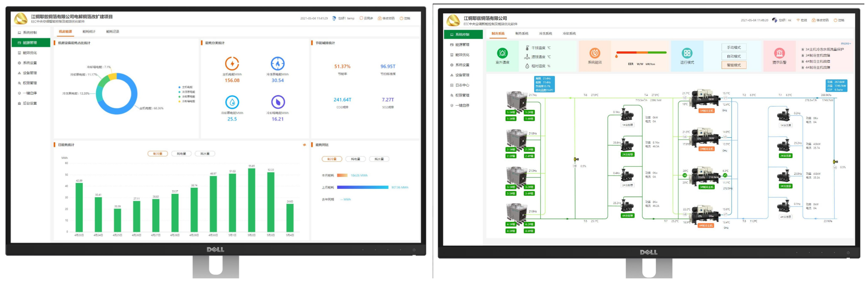Select 耗水量 in the 能耗对比 panel

coord(379,159)
